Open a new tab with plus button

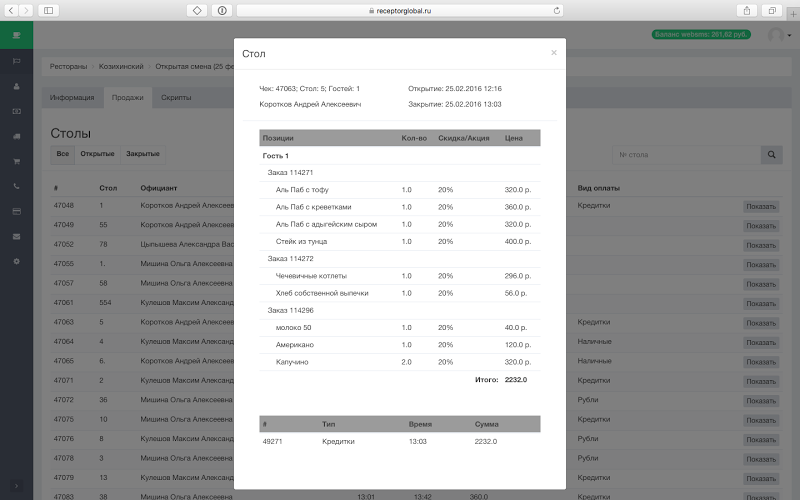pyautogui.click(x=793, y=14)
